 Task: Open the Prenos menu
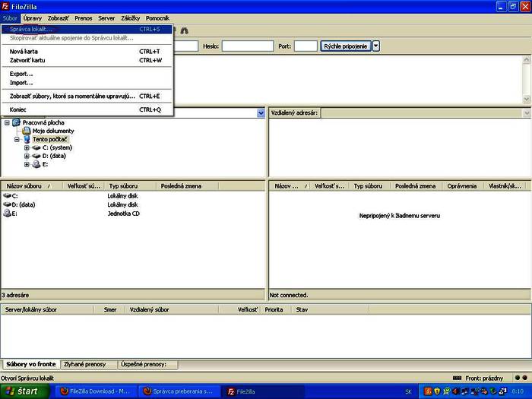[84, 18]
